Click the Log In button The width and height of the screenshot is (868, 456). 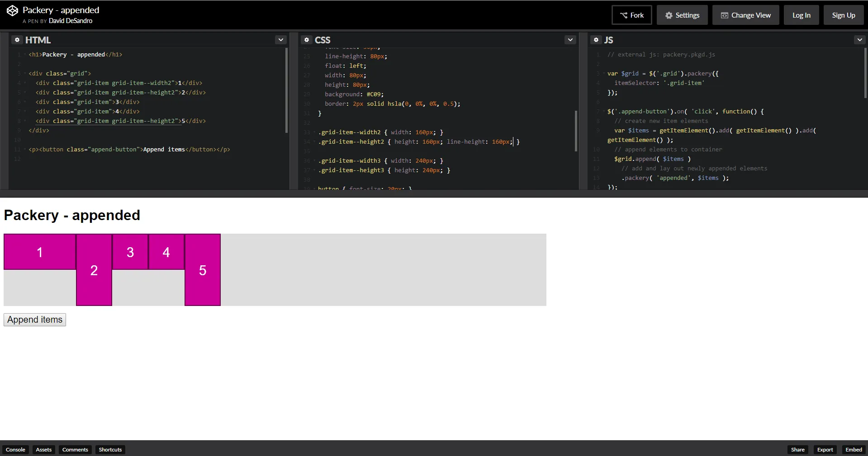[x=802, y=15]
